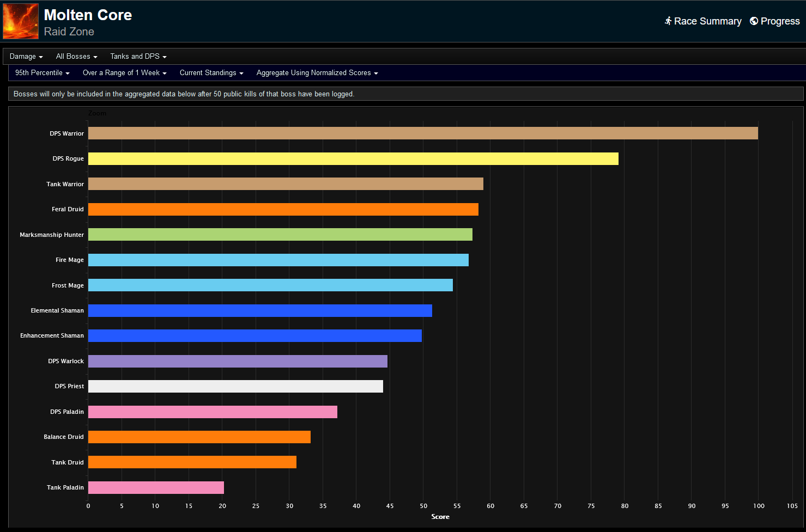The image size is (806, 532).
Task: Open the Aggregate Using Normalized Scores dropdown
Action: [x=316, y=72]
